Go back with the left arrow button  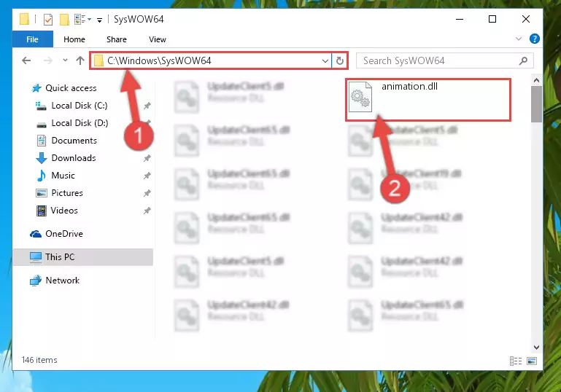point(26,60)
